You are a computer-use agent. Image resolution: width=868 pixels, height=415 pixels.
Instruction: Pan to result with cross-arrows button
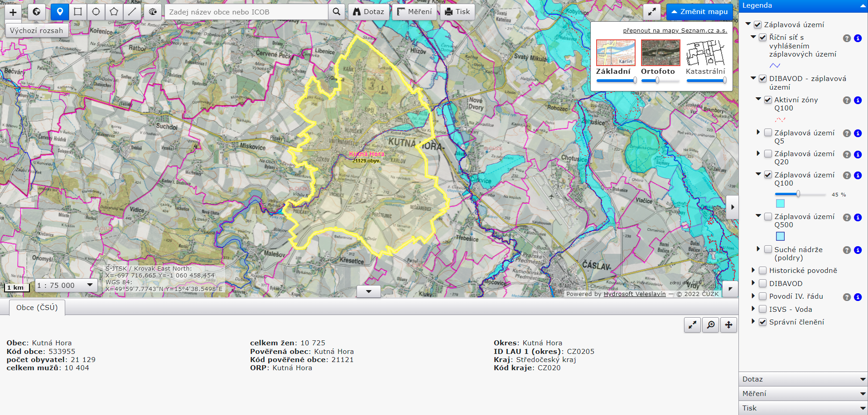[728, 324]
